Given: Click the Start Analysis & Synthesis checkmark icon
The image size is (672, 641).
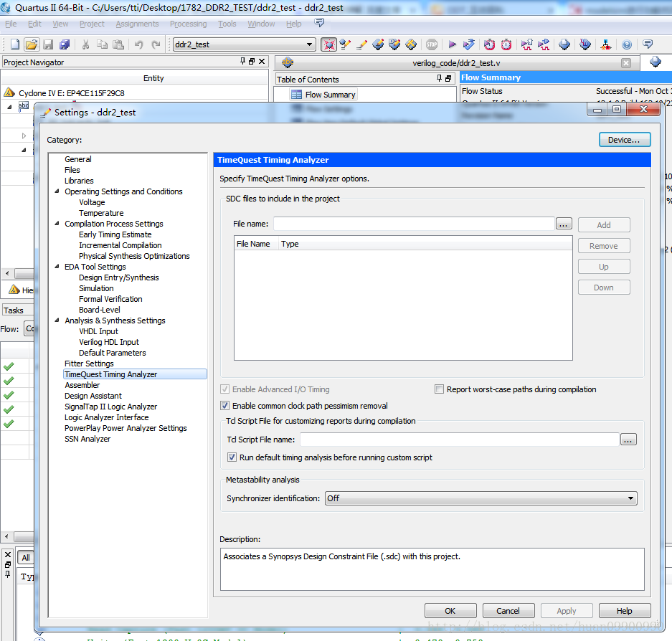Looking at the screenshot, I should 469,44.
